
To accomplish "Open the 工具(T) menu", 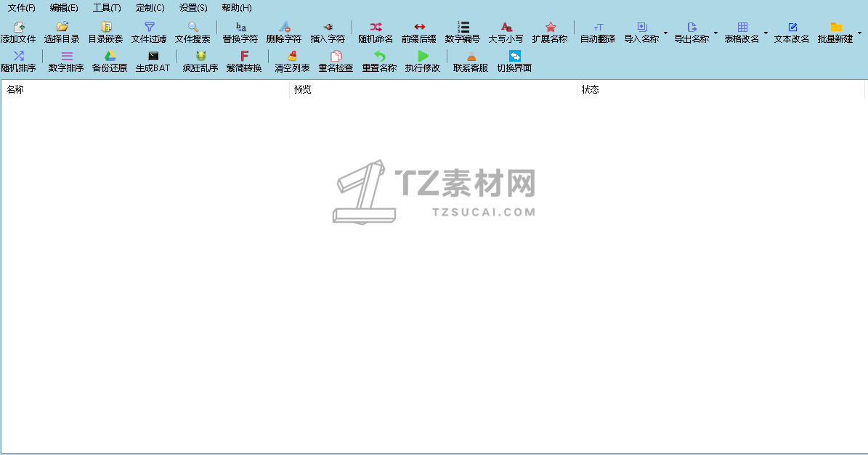I will (x=107, y=8).
